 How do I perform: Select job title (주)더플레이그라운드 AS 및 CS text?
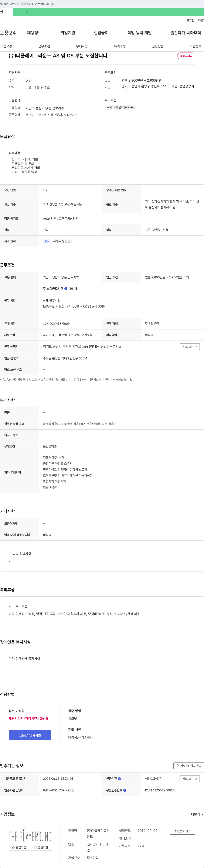click(x=59, y=56)
